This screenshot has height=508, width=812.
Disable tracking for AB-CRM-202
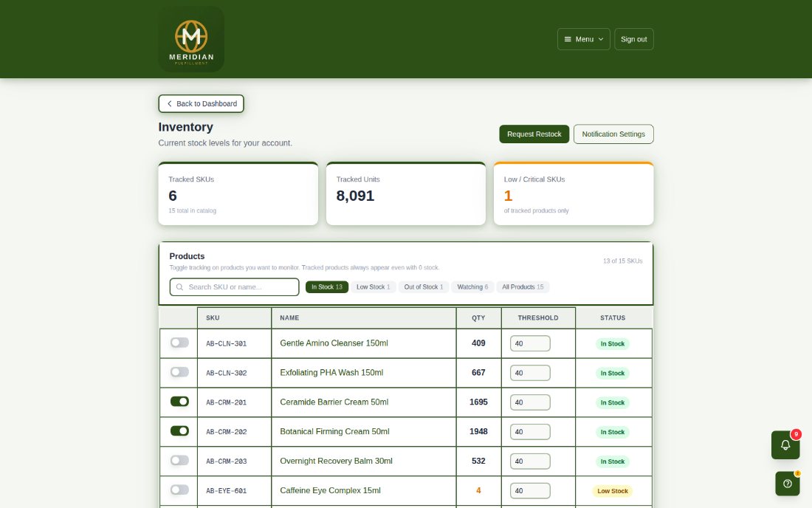pos(179,431)
